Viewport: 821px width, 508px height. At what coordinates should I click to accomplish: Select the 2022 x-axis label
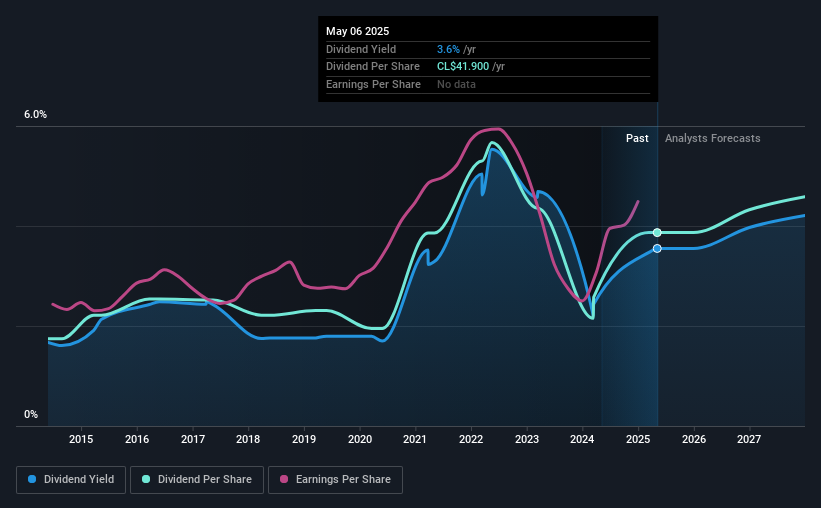pos(471,439)
